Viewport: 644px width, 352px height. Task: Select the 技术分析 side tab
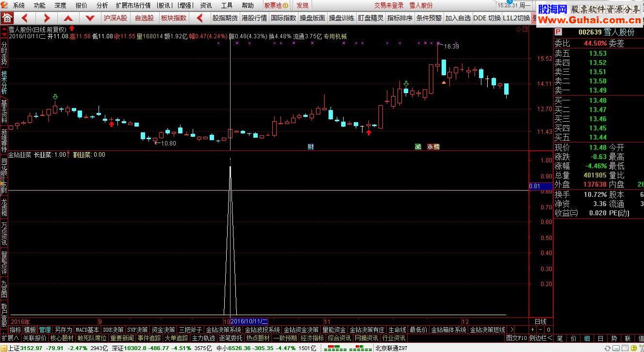4,82
